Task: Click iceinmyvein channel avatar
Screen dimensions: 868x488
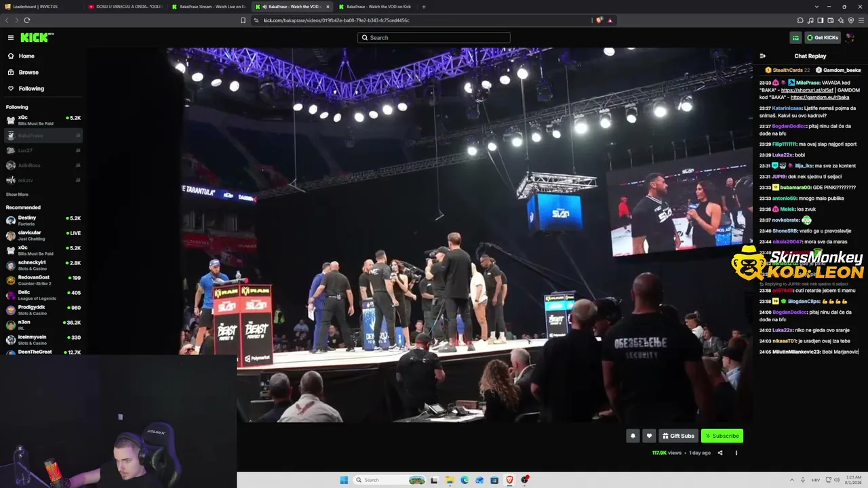Action: [x=11, y=340]
